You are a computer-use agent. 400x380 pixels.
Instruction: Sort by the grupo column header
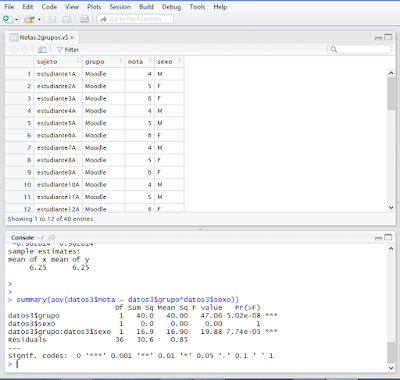click(104, 62)
